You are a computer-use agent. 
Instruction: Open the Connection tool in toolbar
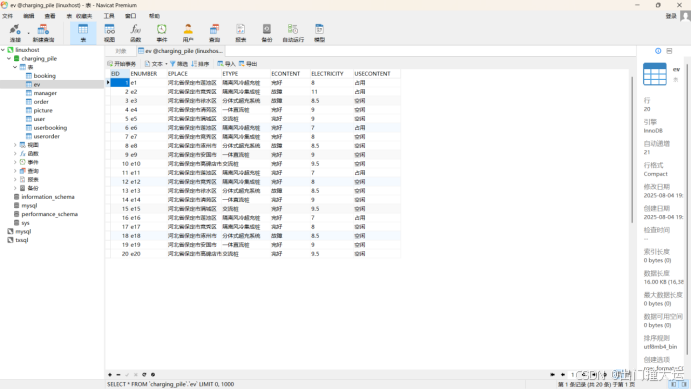pyautogui.click(x=15, y=33)
